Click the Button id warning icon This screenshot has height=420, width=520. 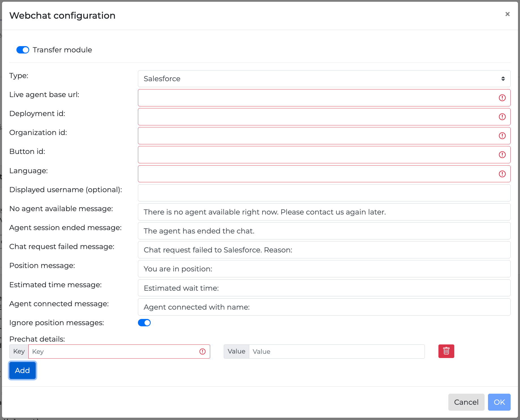[502, 155]
